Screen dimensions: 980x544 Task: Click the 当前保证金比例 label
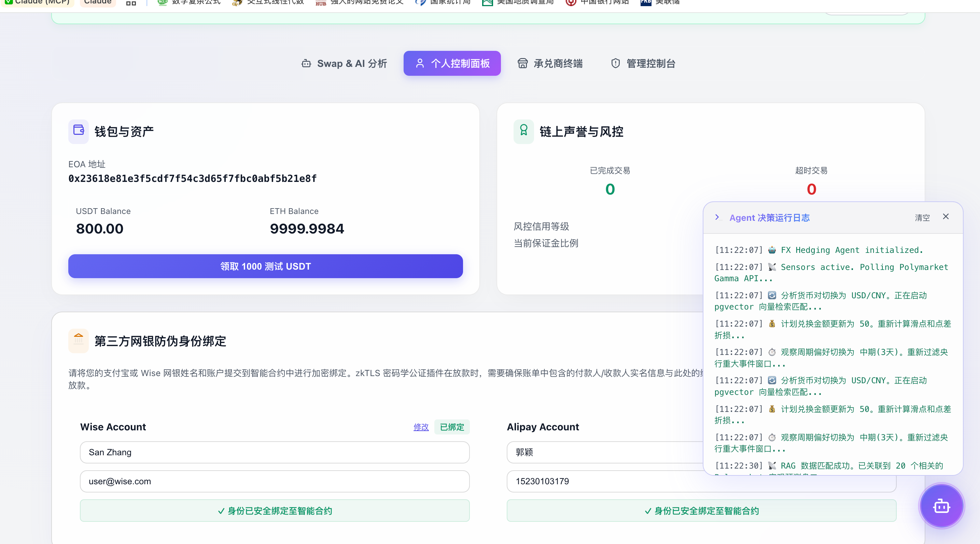point(546,243)
